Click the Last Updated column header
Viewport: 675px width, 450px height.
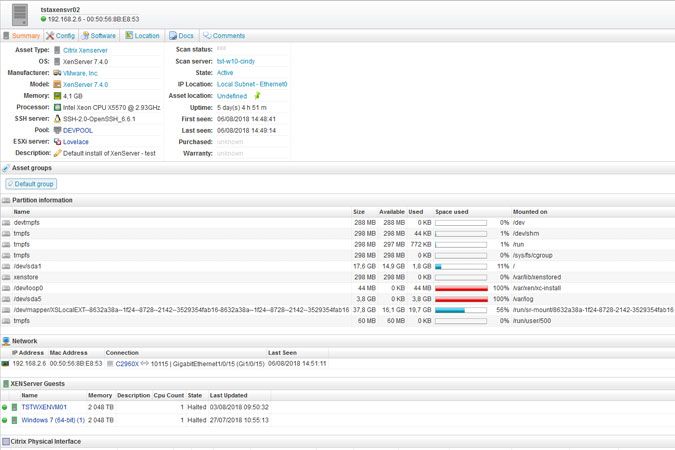tap(229, 395)
